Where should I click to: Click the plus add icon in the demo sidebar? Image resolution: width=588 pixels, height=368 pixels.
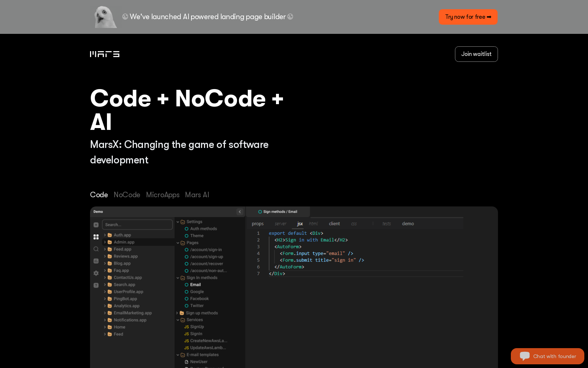(96, 225)
